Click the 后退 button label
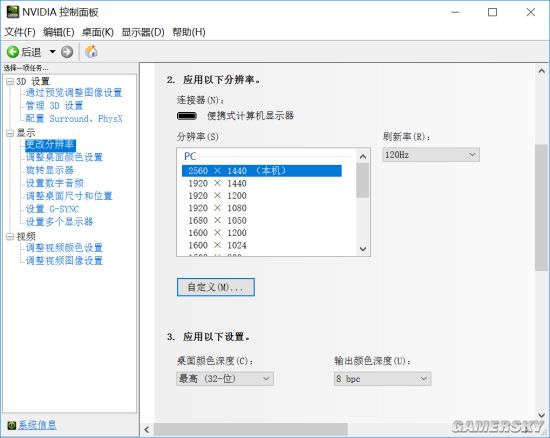The height and width of the screenshot is (438, 550). click(31, 52)
